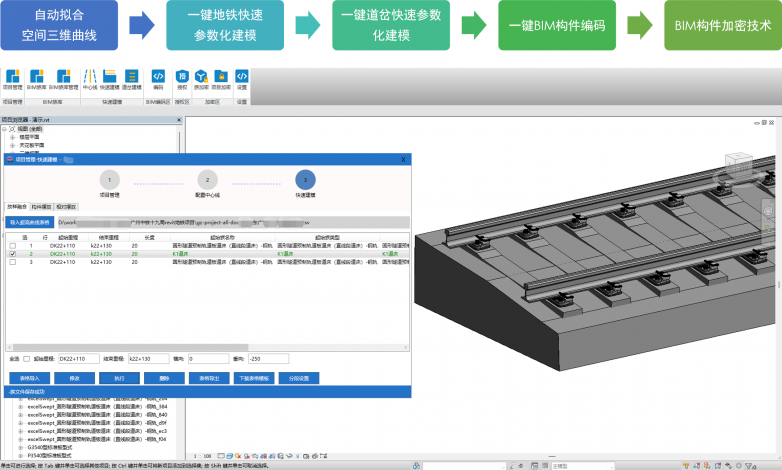Launch the 快速建模 quick modeling tool
This screenshot has width=782, height=470.
click(x=110, y=79)
